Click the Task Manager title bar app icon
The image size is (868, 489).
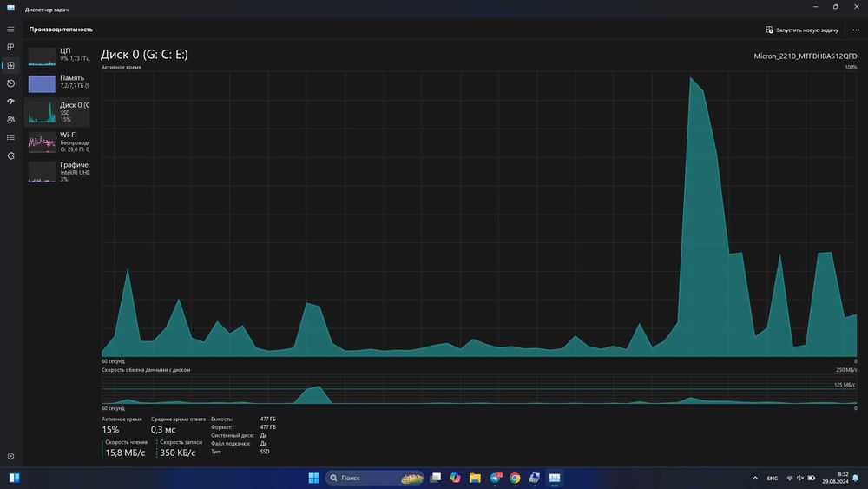(x=10, y=9)
